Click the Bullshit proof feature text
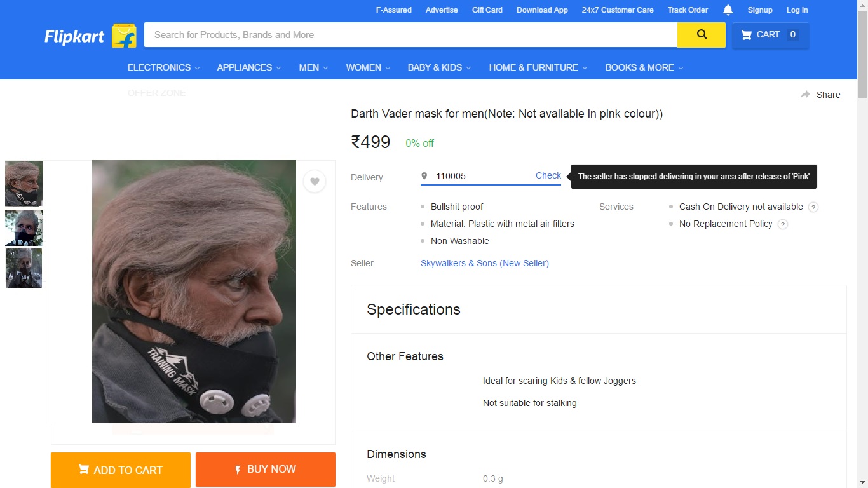The width and height of the screenshot is (868, 488). 457,207
